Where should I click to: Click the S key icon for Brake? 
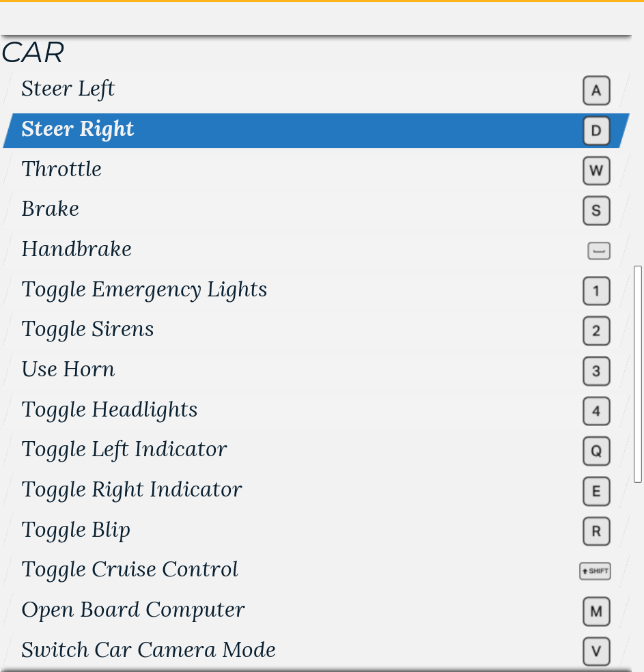point(596,211)
